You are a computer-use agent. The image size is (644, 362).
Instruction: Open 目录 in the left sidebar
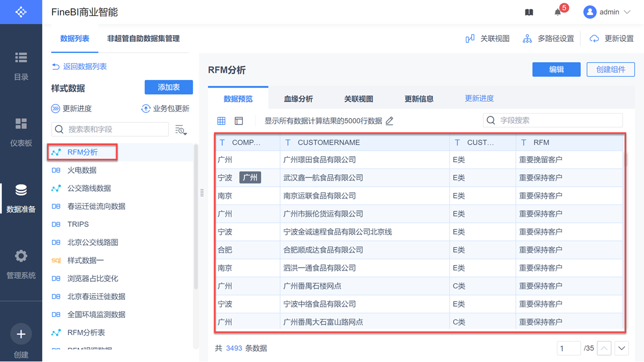(x=21, y=67)
